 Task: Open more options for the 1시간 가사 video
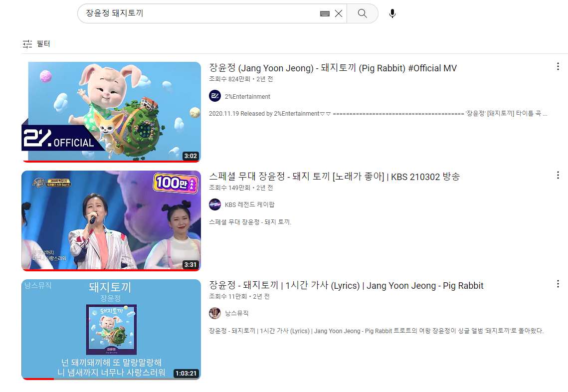click(x=558, y=284)
